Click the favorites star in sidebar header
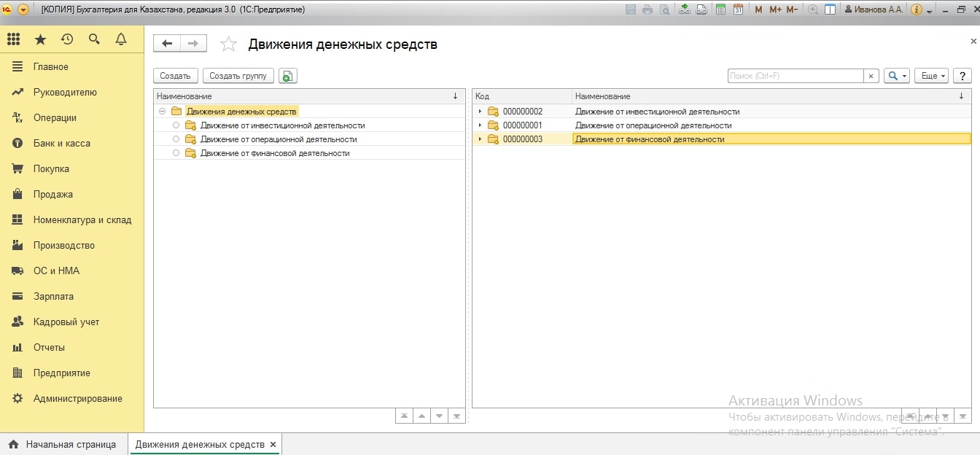This screenshot has width=980, height=455. pos(40,39)
